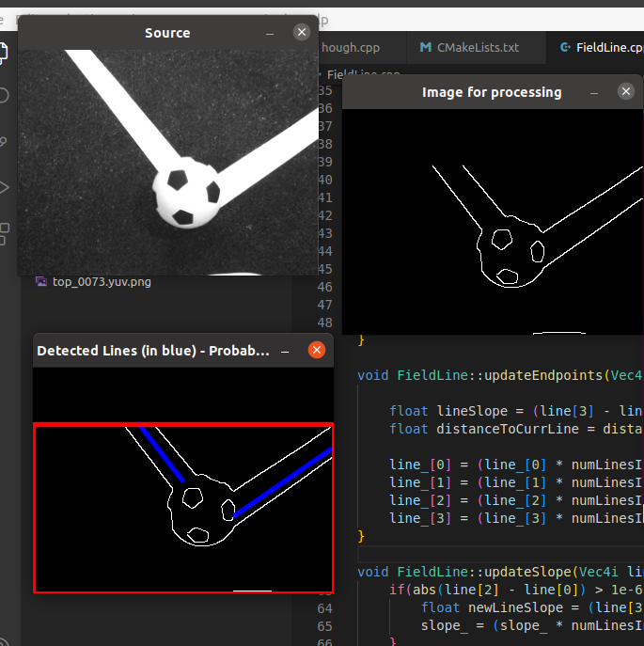The height and width of the screenshot is (646, 644).
Task: Click the soccer ball in Source image
Action: point(186,195)
